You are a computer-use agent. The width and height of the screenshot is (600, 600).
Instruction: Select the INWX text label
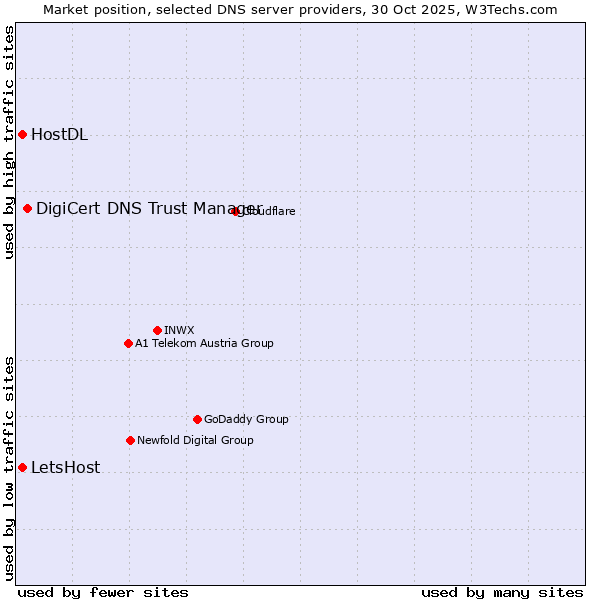click(x=179, y=330)
